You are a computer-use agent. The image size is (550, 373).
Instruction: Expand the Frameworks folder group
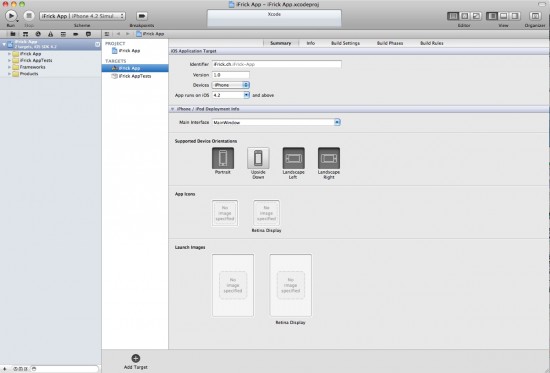click(9, 67)
